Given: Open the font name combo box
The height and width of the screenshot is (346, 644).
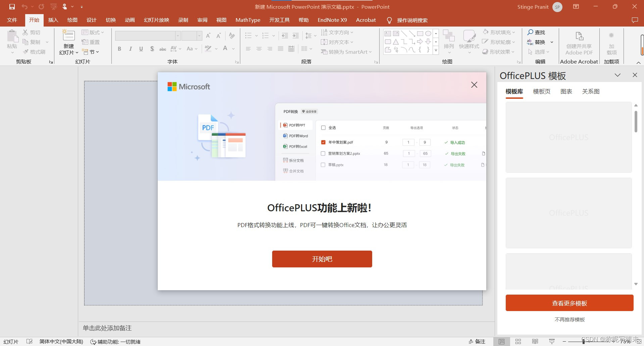Looking at the screenshot, I should pos(148,36).
